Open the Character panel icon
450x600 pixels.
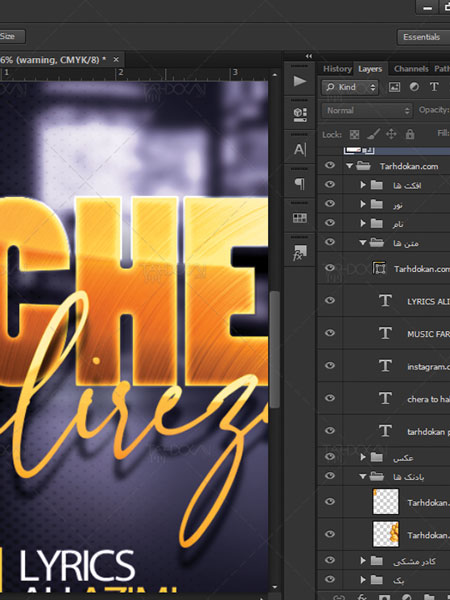click(x=300, y=149)
